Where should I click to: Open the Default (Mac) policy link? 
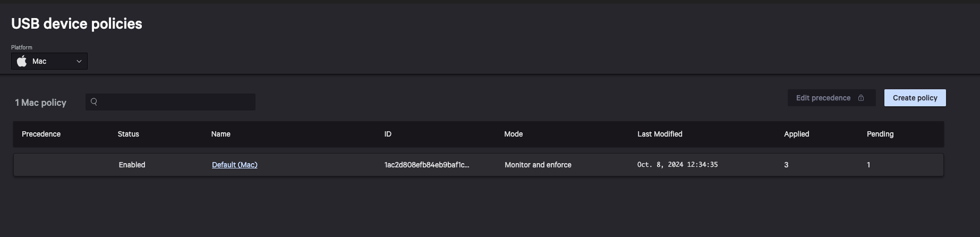234,165
